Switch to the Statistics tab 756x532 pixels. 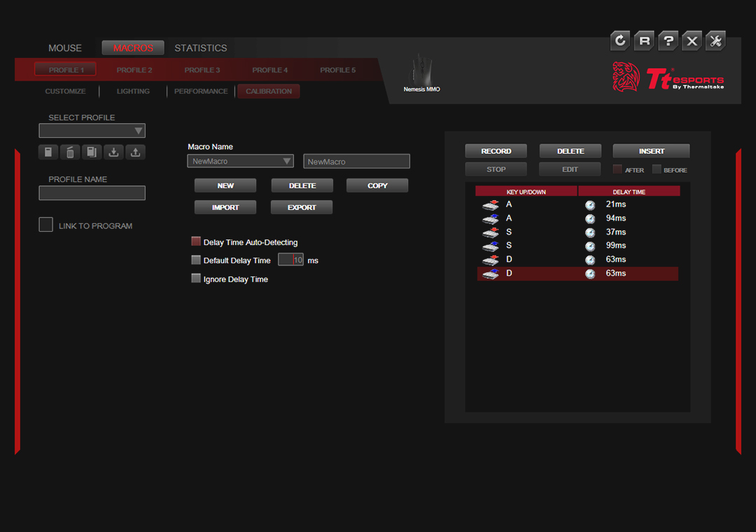[201, 48]
